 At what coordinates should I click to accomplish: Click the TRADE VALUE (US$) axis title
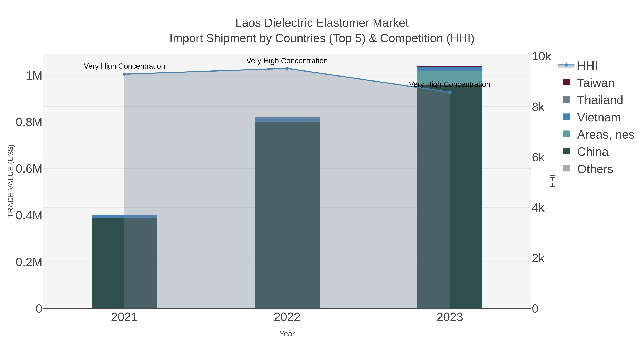coord(11,181)
